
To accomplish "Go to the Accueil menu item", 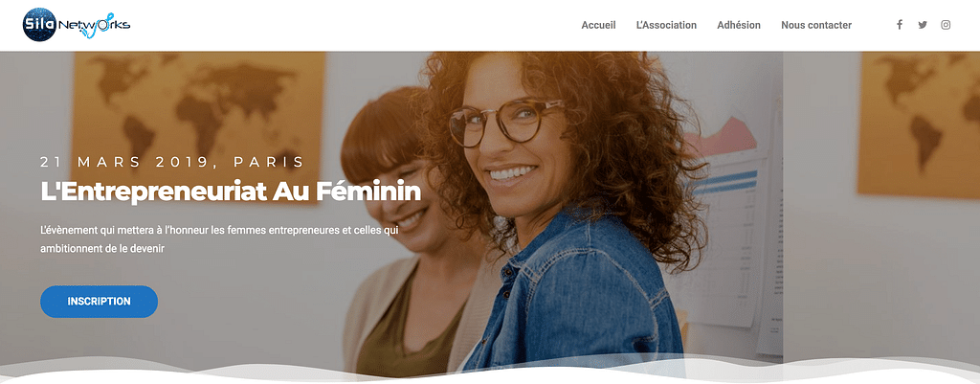I will coord(598,25).
